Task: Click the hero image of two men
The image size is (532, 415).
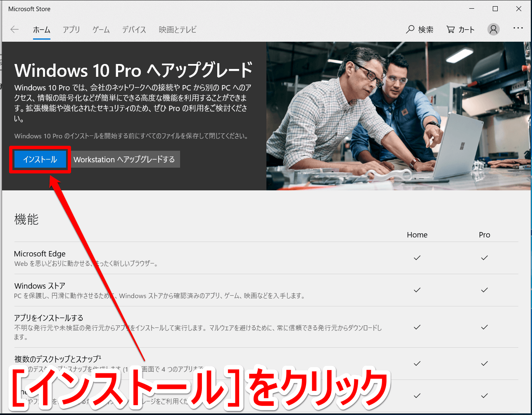Action: 398,116
